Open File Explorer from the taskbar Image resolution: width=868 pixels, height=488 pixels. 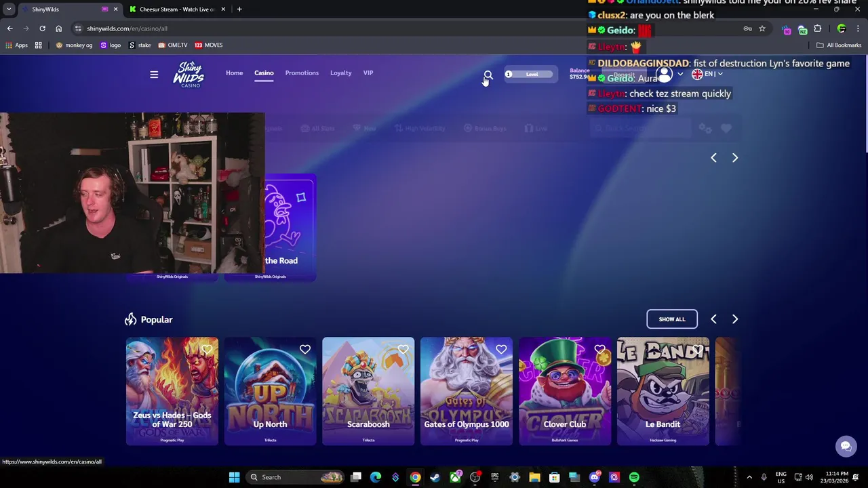tap(534, 477)
